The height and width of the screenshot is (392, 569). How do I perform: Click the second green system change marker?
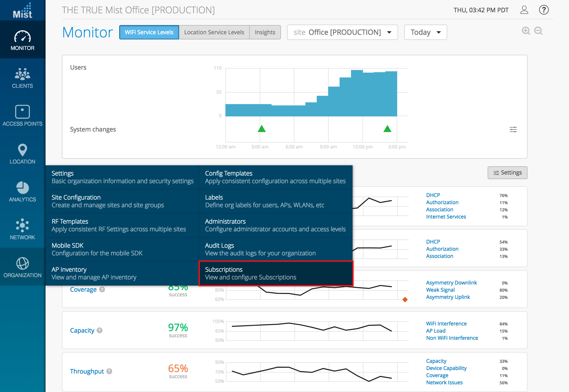coord(387,129)
